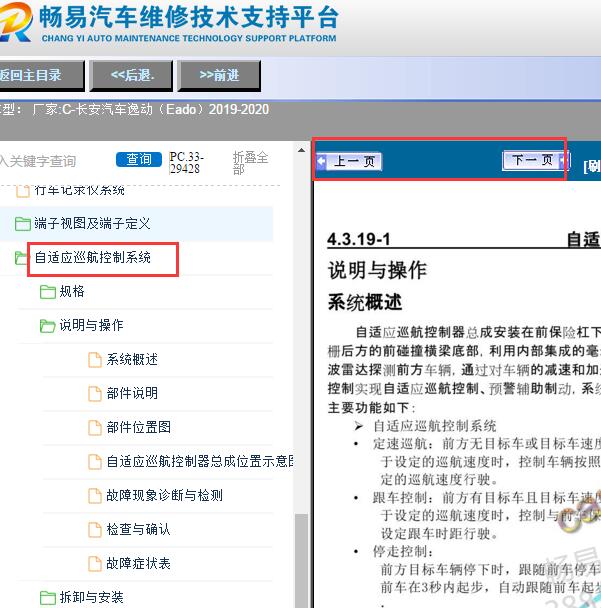
Task: Open the 部件位置图 page
Action: [x=138, y=427]
